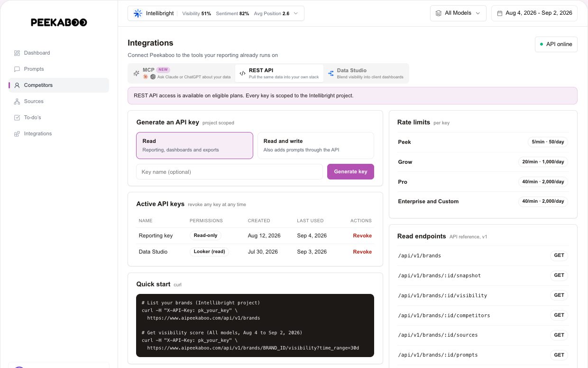
Task: Click the Reporting key name cell
Action: 156,236
